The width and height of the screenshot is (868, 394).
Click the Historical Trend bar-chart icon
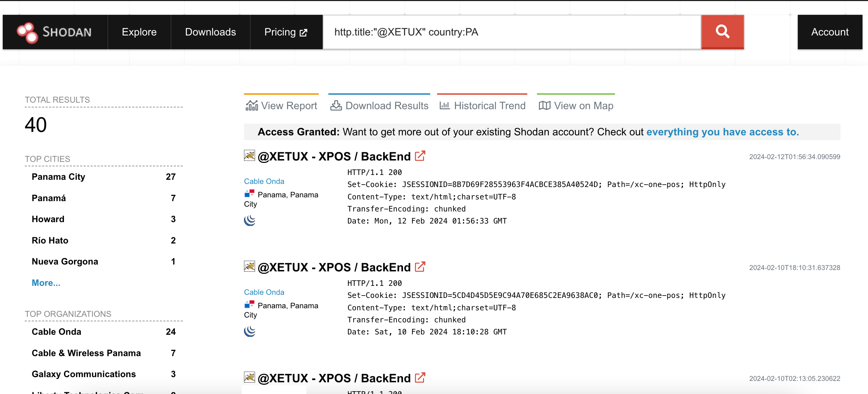point(445,105)
